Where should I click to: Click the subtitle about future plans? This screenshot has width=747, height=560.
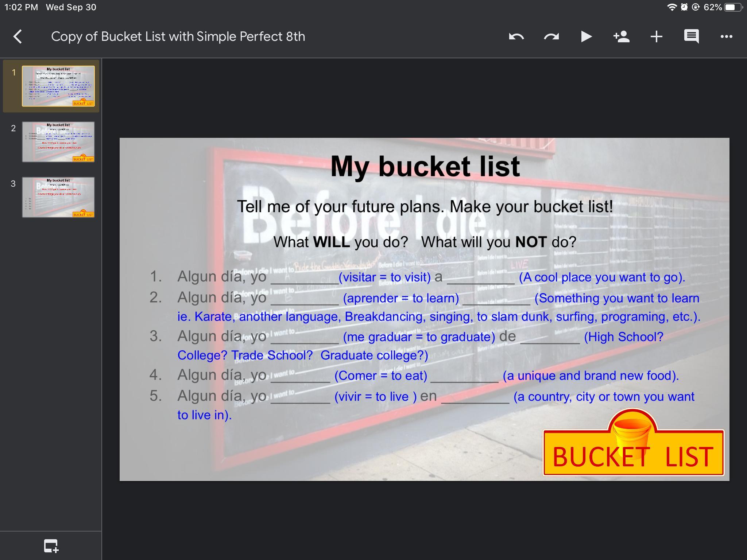tap(425, 206)
